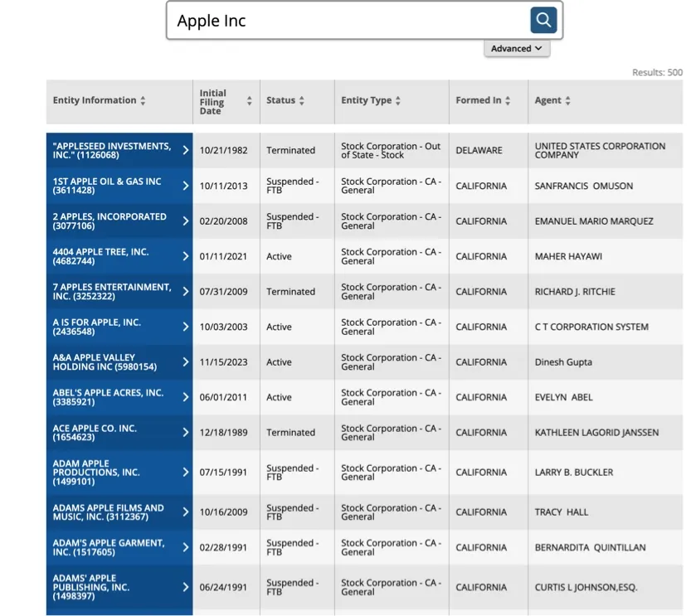
Task: Expand 1ST APPLE OIL & GAS row chevron
Action: coord(186,186)
